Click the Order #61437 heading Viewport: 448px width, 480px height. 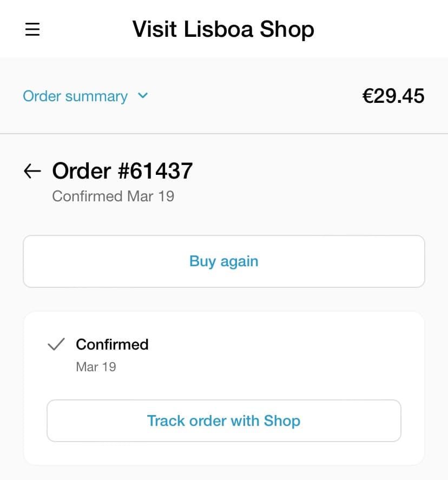(x=122, y=171)
